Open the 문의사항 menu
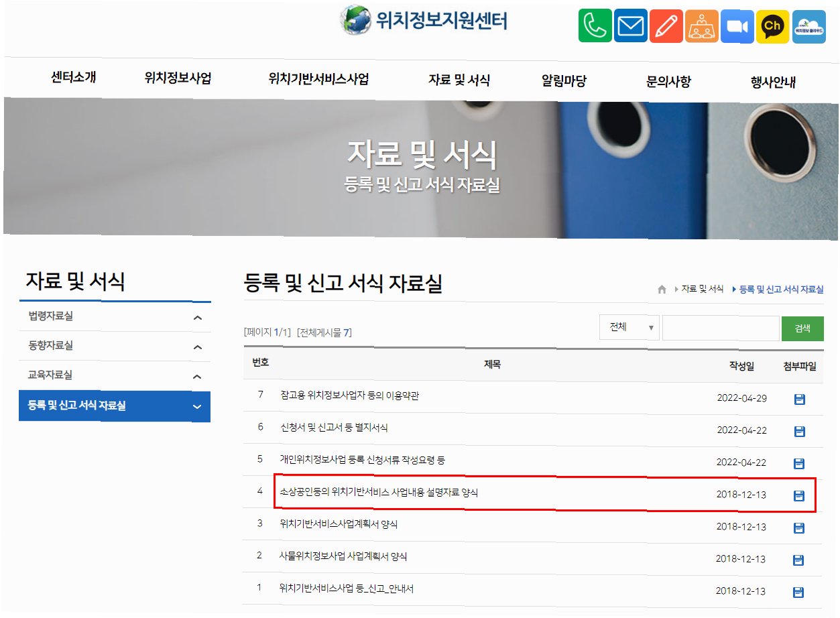The image size is (840, 618). tap(668, 82)
